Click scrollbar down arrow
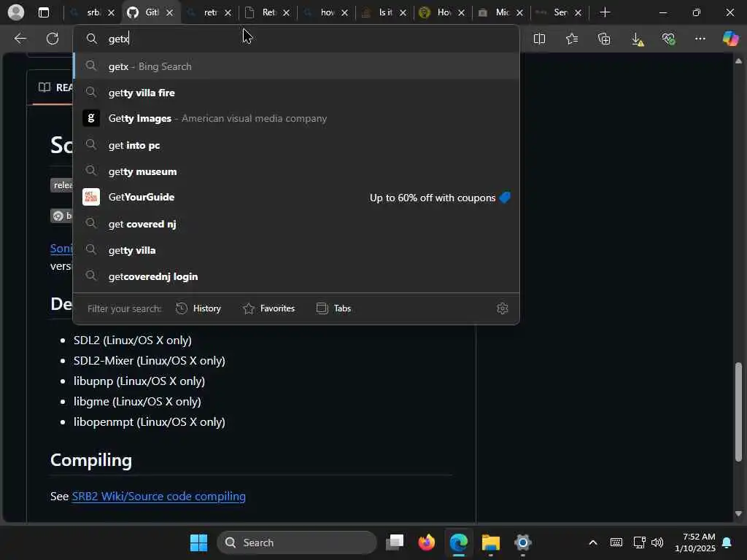 (738, 514)
